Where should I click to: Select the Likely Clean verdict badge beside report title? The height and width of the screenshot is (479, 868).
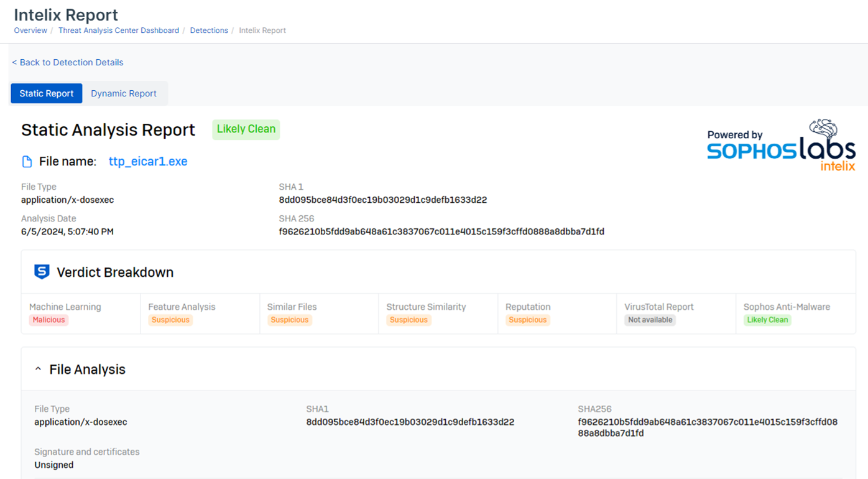pos(246,129)
